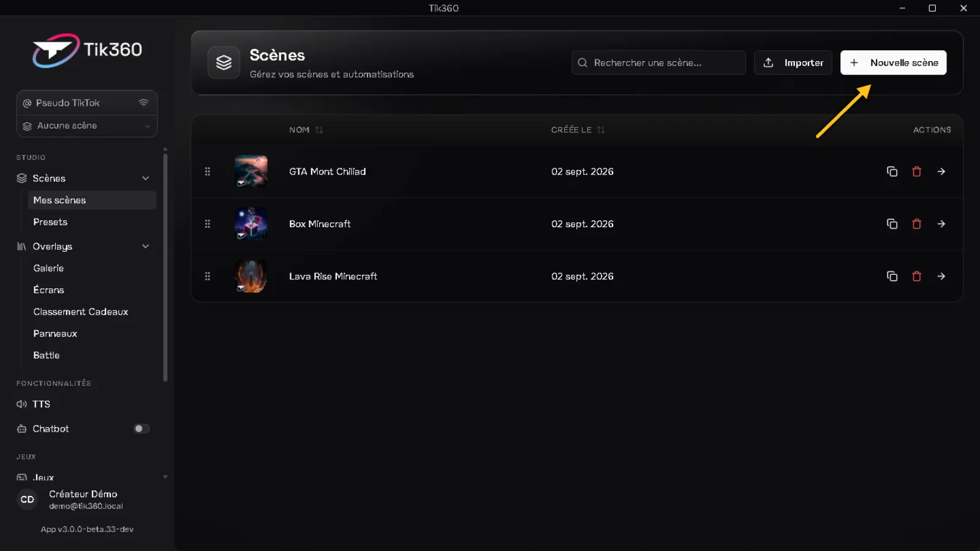Viewport: 980px width, 551px height.
Task: Duplicate the Lava Rise Minecraft scene
Action: 892,276
